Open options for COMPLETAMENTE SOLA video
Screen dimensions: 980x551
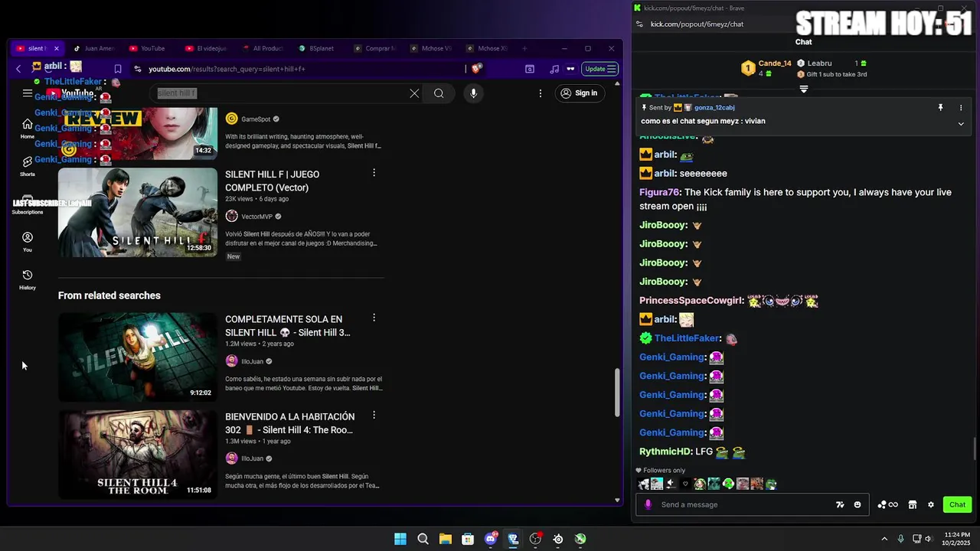[374, 318]
